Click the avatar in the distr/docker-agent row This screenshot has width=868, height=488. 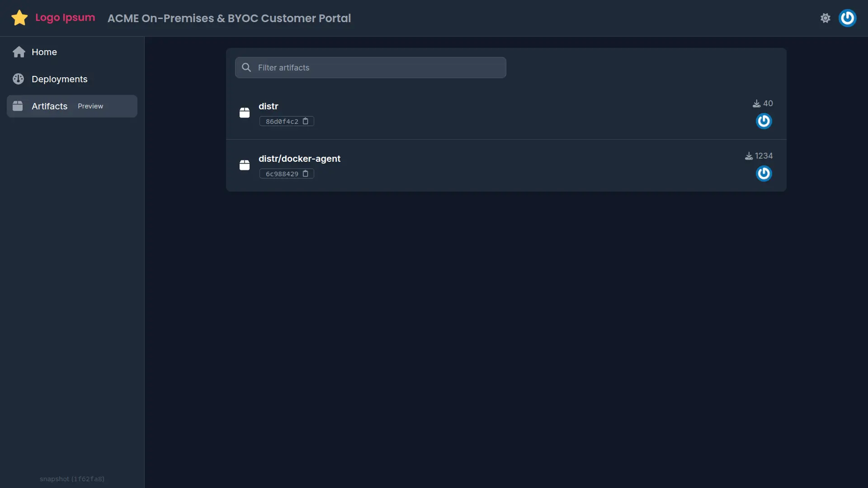point(764,174)
